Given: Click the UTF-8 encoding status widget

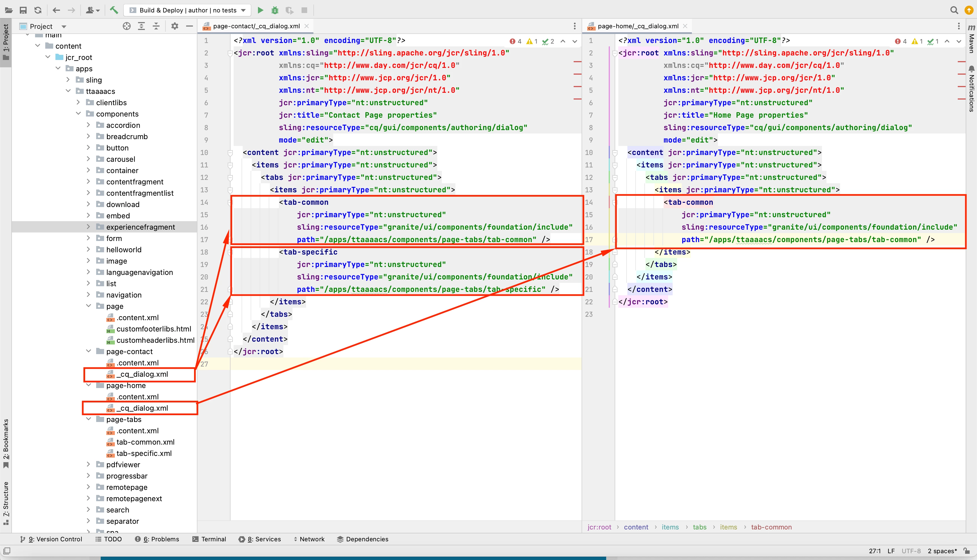Looking at the screenshot, I should tap(911, 551).
